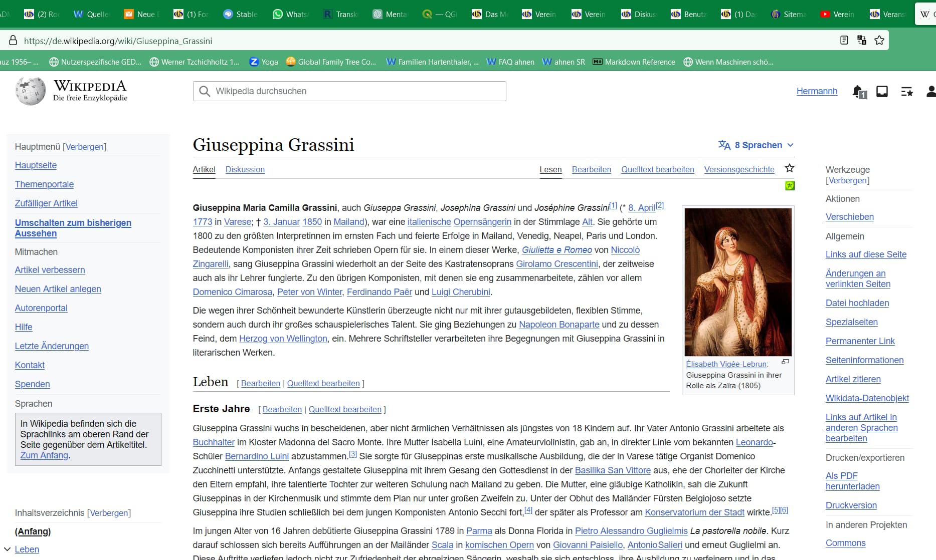Open the Élisabeth Vigée-Lebrun link
The image size is (936, 560).
tap(726, 364)
